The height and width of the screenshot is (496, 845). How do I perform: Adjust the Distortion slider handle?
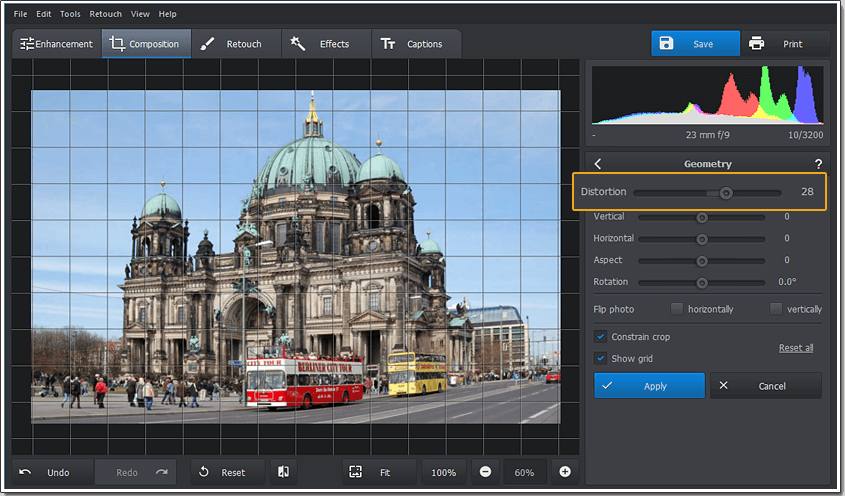tap(726, 192)
